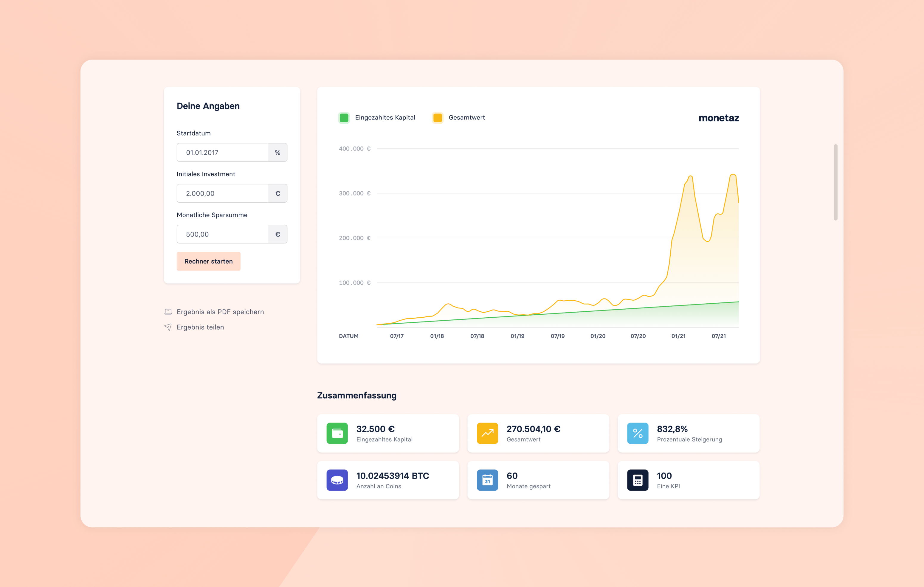Click the percent addon on the Startdatum field
The height and width of the screenshot is (587, 924).
pyautogui.click(x=278, y=153)
